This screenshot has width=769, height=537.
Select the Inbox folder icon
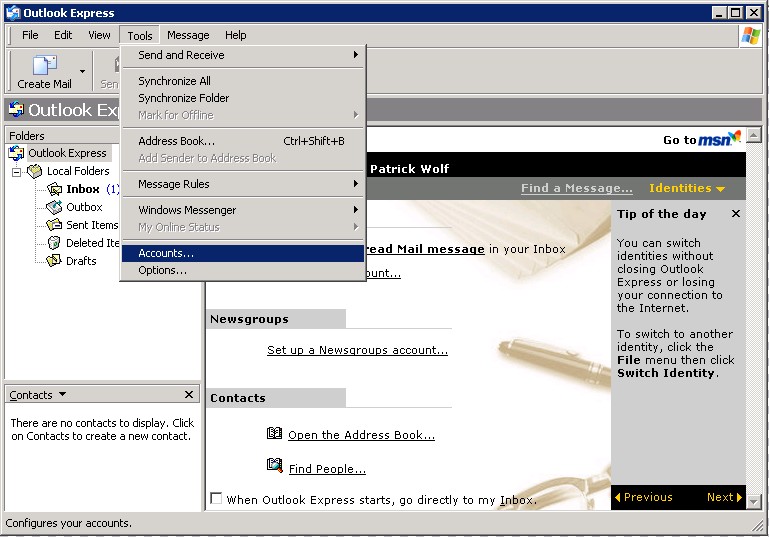pyautogui.click(x=54, y=189)
